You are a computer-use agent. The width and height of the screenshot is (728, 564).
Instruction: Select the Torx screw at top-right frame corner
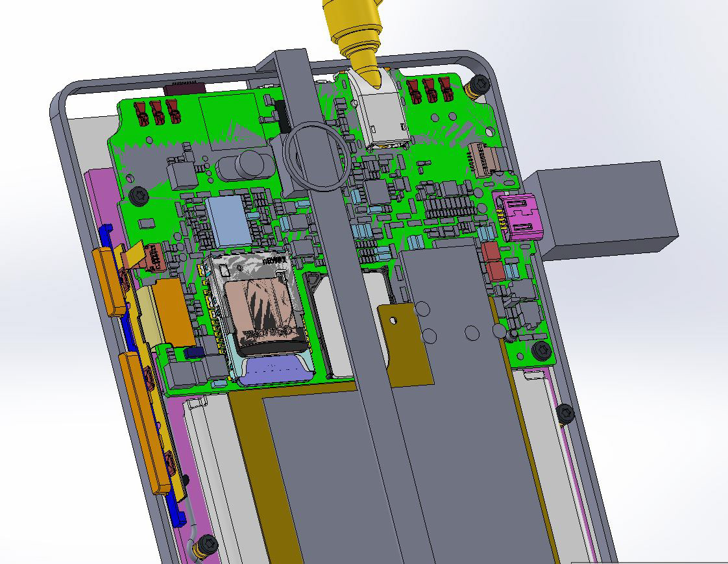click(x=479, y=84)
